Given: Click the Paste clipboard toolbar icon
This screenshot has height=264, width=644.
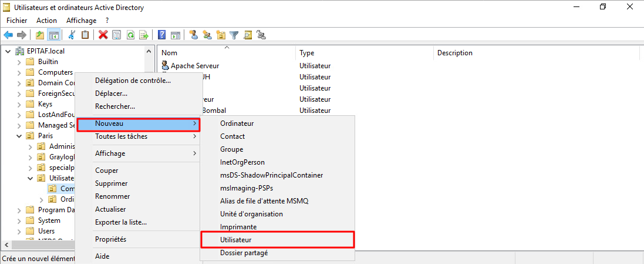Looking at the screenshot, I should point(85,35).
